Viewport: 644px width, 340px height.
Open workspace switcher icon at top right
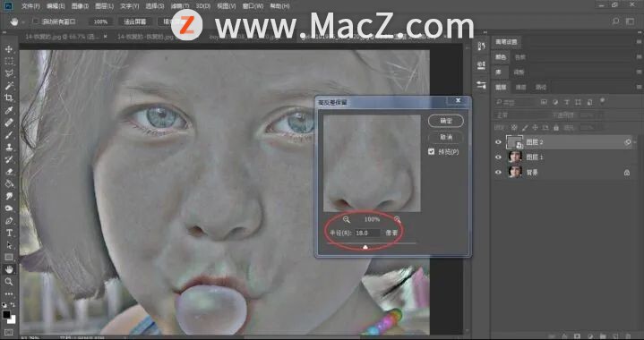630,21
